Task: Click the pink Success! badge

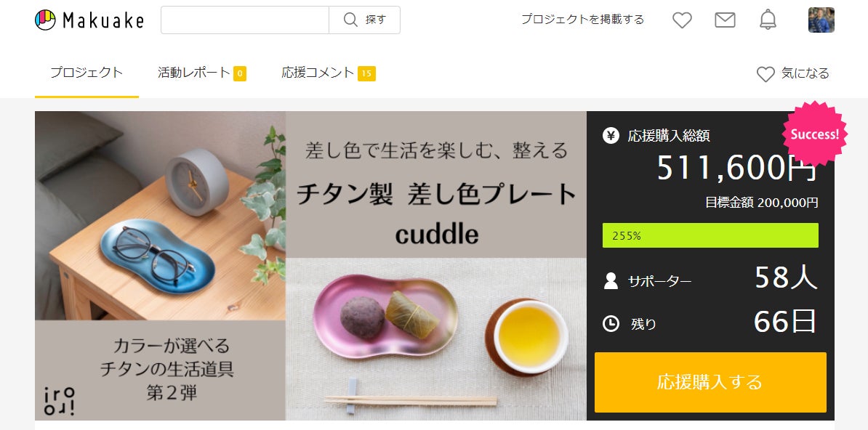Action: point(814,134)
